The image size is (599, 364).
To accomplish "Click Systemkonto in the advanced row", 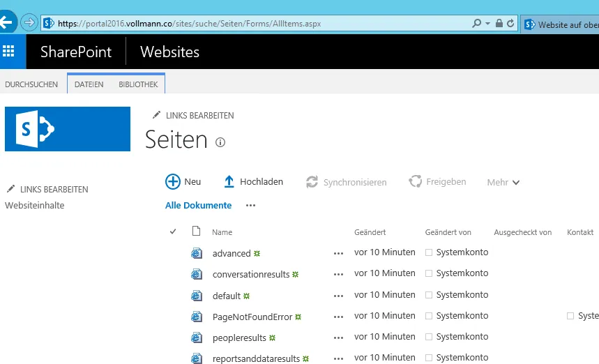I will pyautogui.click(x=462, y=252).
